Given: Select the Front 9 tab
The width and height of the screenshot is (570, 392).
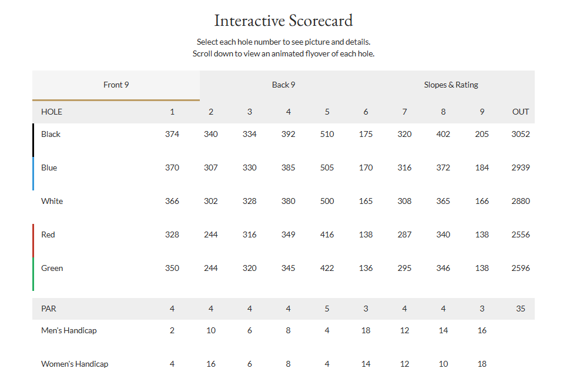Looking at the screenshot, I should 116,85.
